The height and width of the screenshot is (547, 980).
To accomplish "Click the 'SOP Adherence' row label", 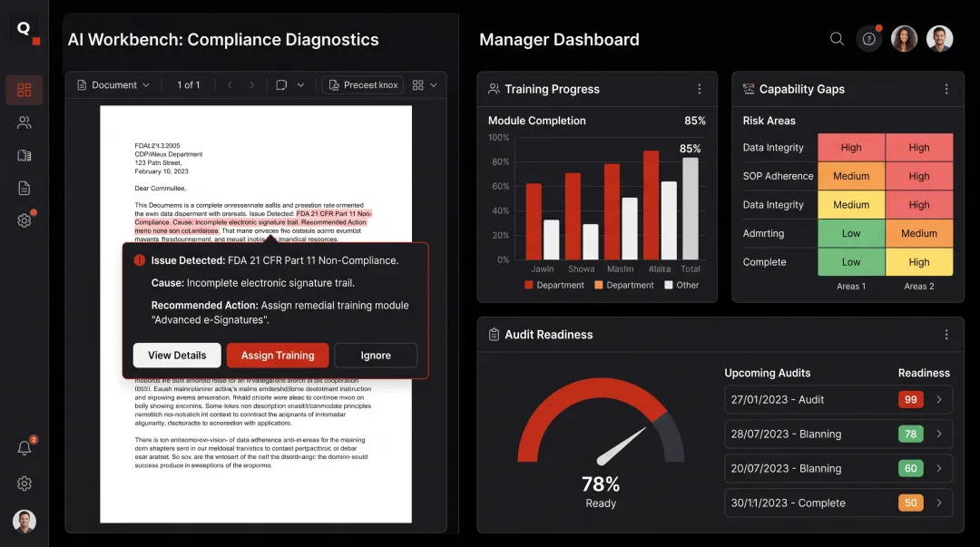I will (x=779, y=176).
